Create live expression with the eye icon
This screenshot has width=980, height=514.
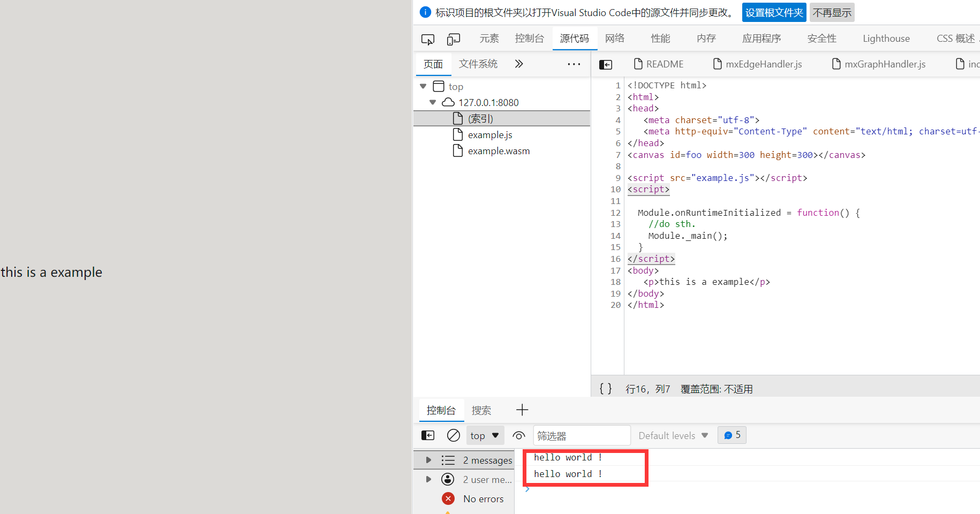pyautogui.click(x=519, y=435)
